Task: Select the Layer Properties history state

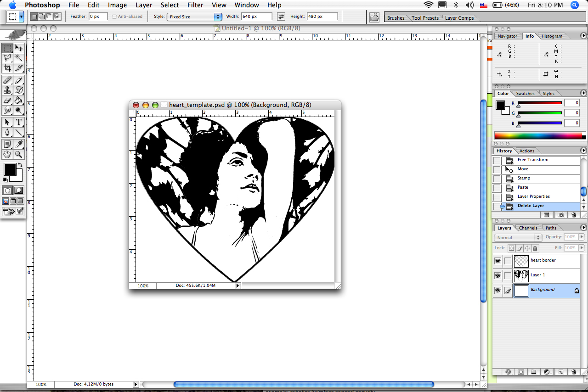Action: (x=541, y=196)
